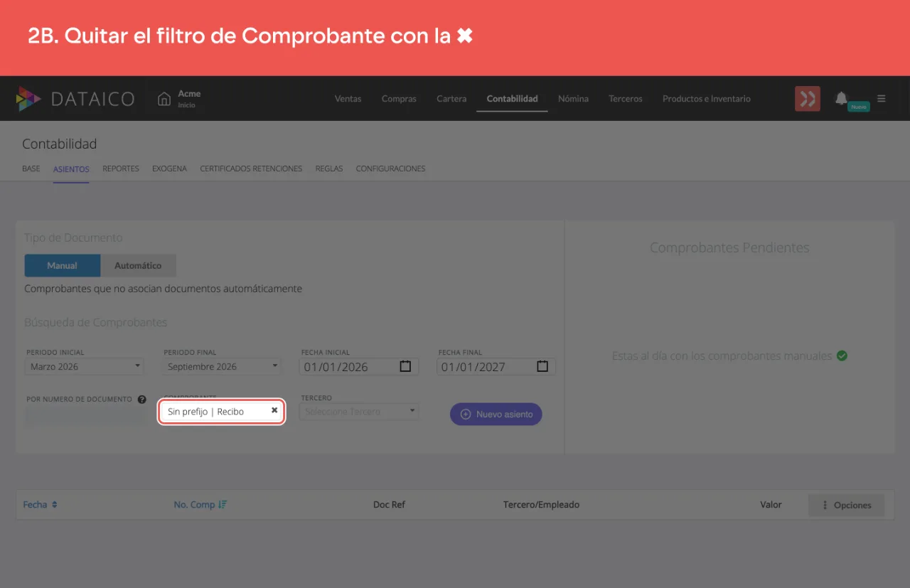The image size is (910, 588).
Task: Click the sort icon next to Fecha
Action: coord(55,505)
